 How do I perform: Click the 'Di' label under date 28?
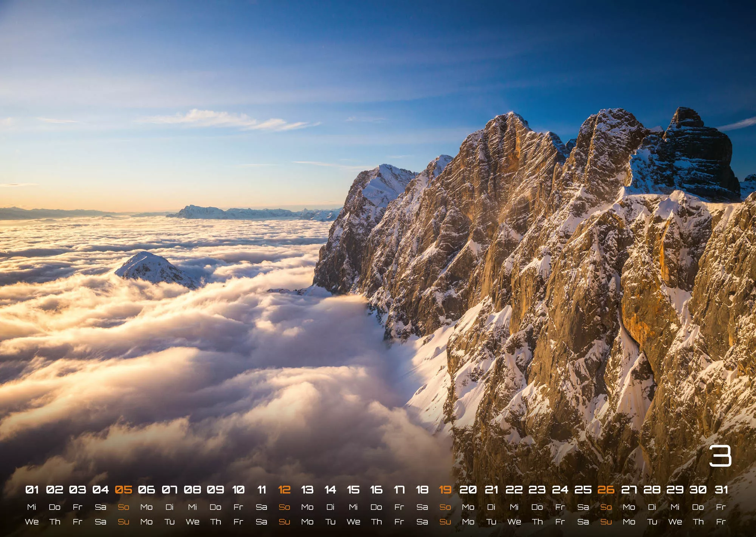(x=652, y=507)
